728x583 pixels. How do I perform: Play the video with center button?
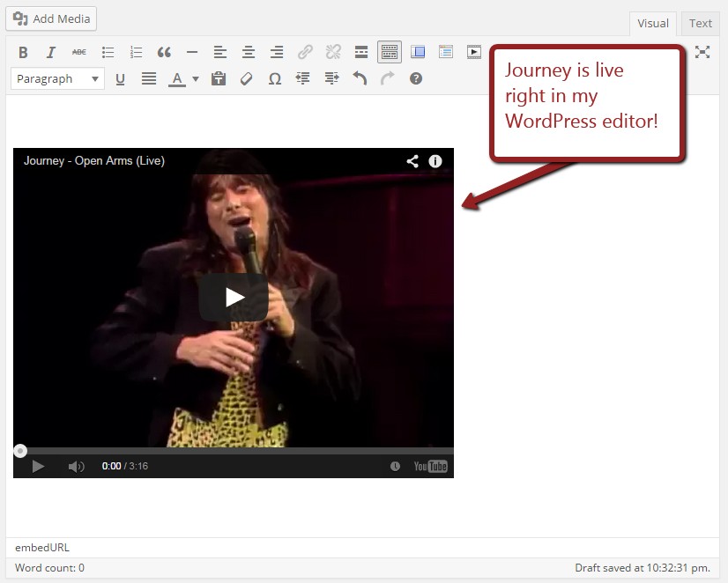(x=234, y=298)
